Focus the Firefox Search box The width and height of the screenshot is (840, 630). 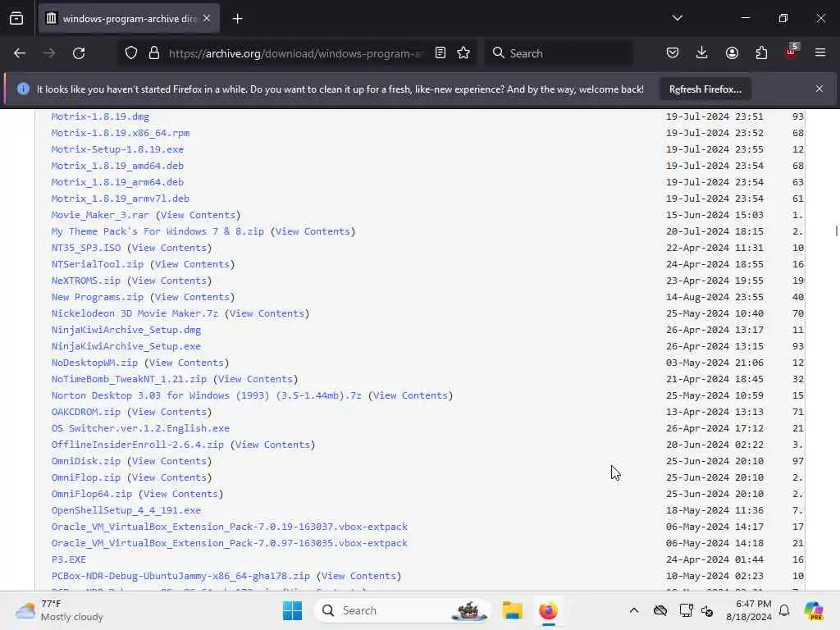(x=559, y=53)
